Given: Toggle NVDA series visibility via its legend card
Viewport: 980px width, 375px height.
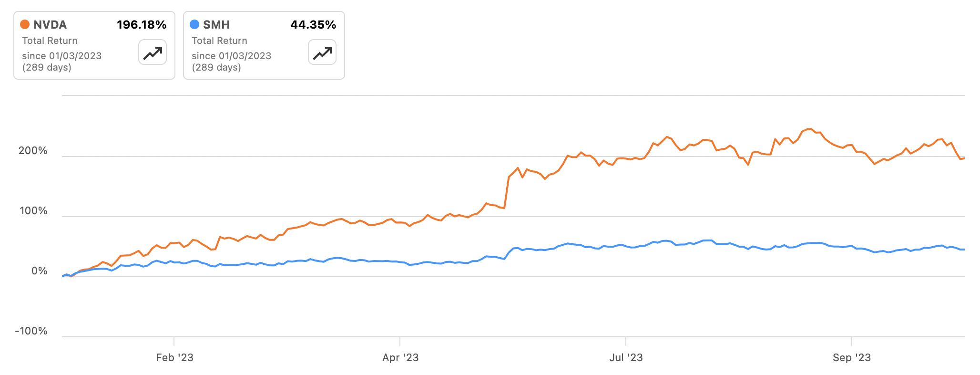Looking at the screenshot, I should [x=94, y=45].
